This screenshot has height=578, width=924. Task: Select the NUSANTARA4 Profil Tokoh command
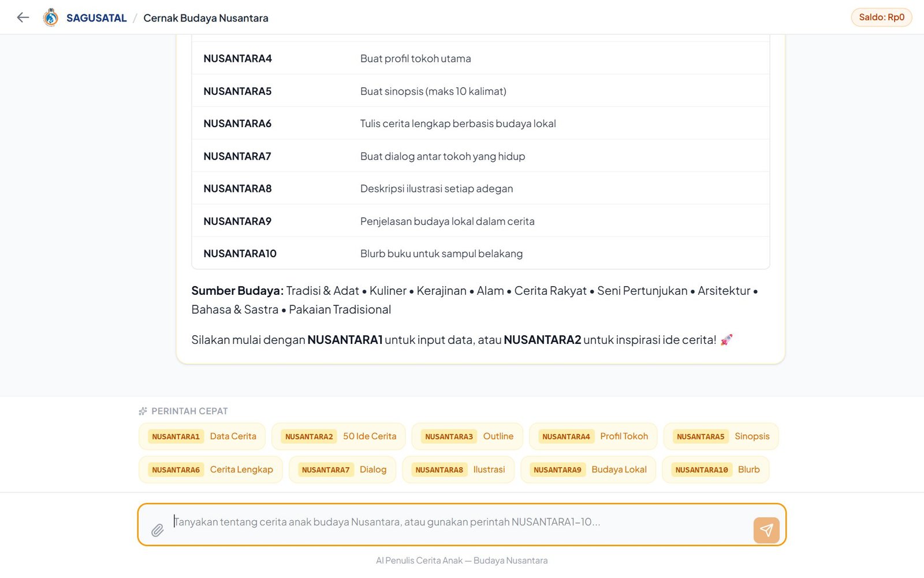(x=593, y=436)
